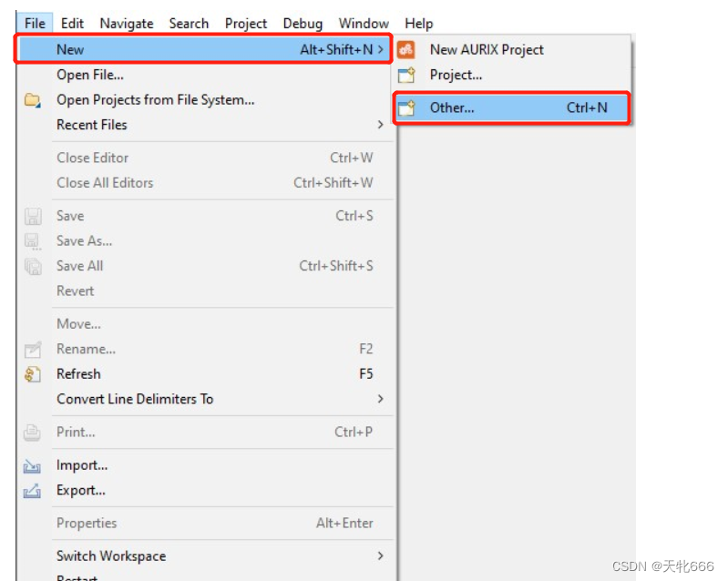Viewport: 728px width, 581px height.
Task: Choose Other... in the New submenu
Action: [x=512, y=107]
